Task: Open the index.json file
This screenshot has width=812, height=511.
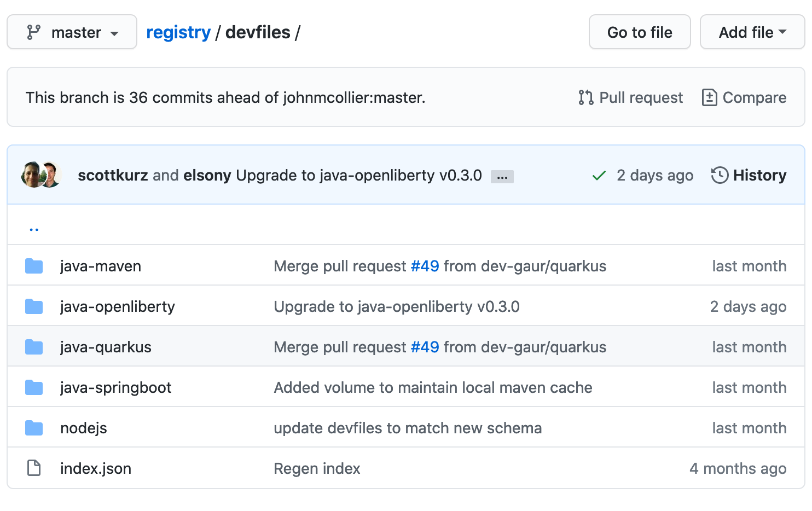Action: (x=96, y=468)
